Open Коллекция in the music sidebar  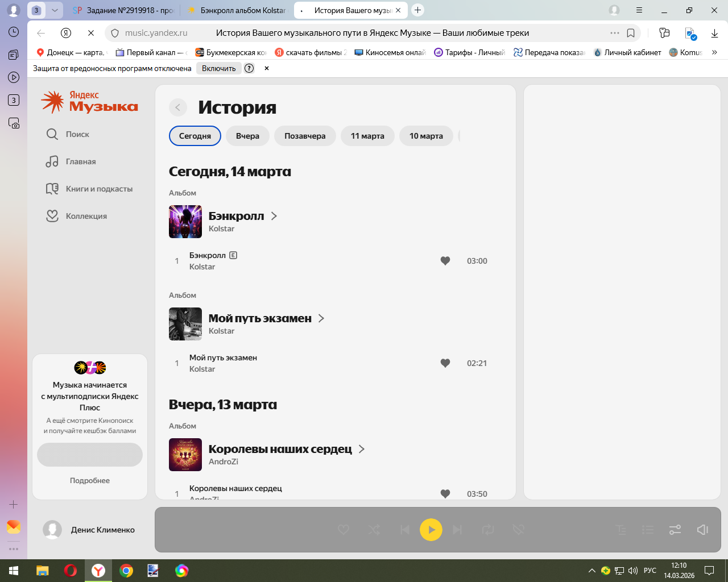76,216
